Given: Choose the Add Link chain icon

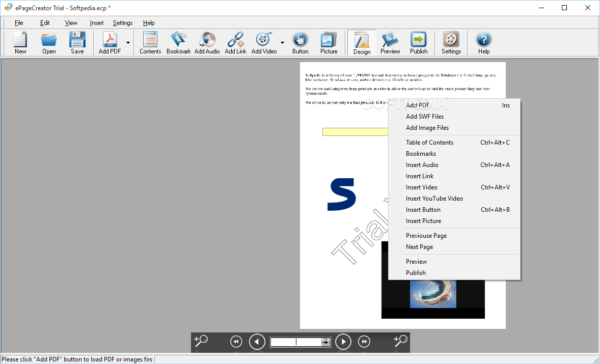Looking at the screenshot, I should click(x=236, y=43).
